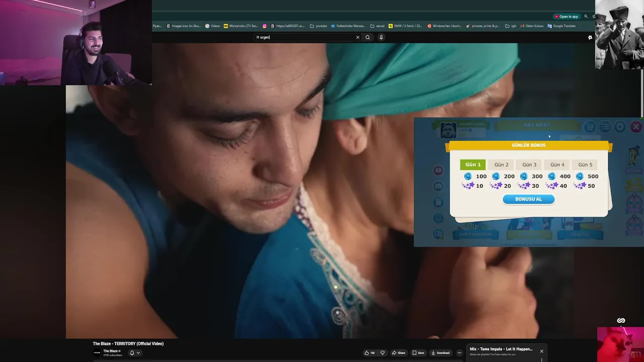Expand the notification bell dropdown arrow

tap(138, 353)
